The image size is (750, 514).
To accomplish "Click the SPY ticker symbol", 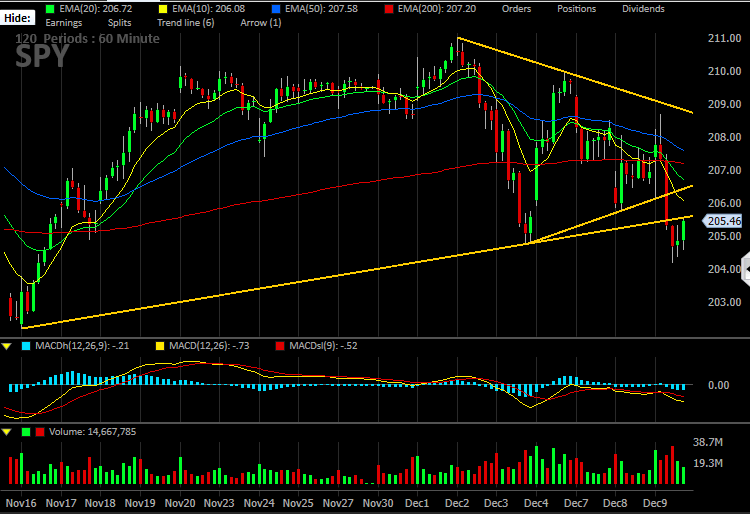I will (x=42, y=57).
